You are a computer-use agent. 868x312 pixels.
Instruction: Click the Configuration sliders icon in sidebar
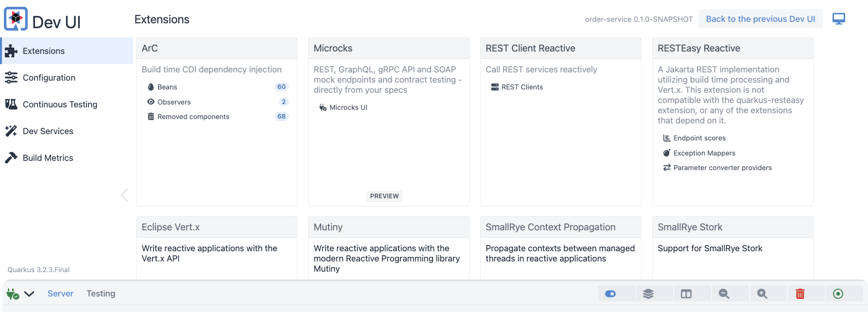(x=11, y=78)
